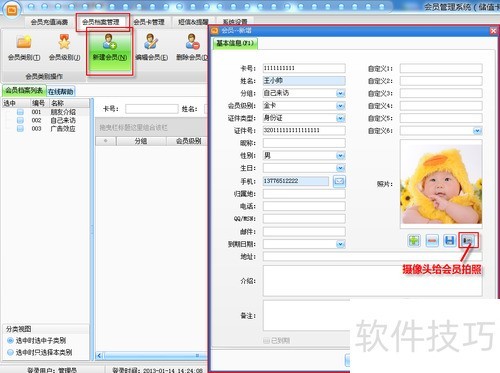Click the remove photo minus icon
The image size is (500, 373).
pyautogui.click(x=432, y=240)
